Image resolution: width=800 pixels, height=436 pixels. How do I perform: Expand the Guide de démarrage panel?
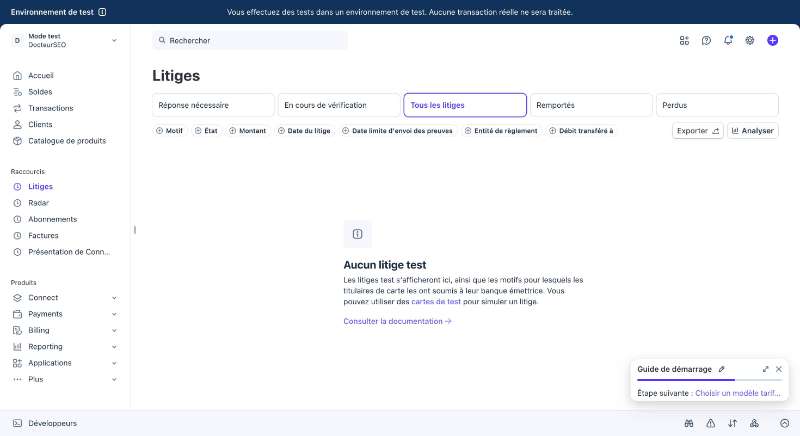(765, 369)
